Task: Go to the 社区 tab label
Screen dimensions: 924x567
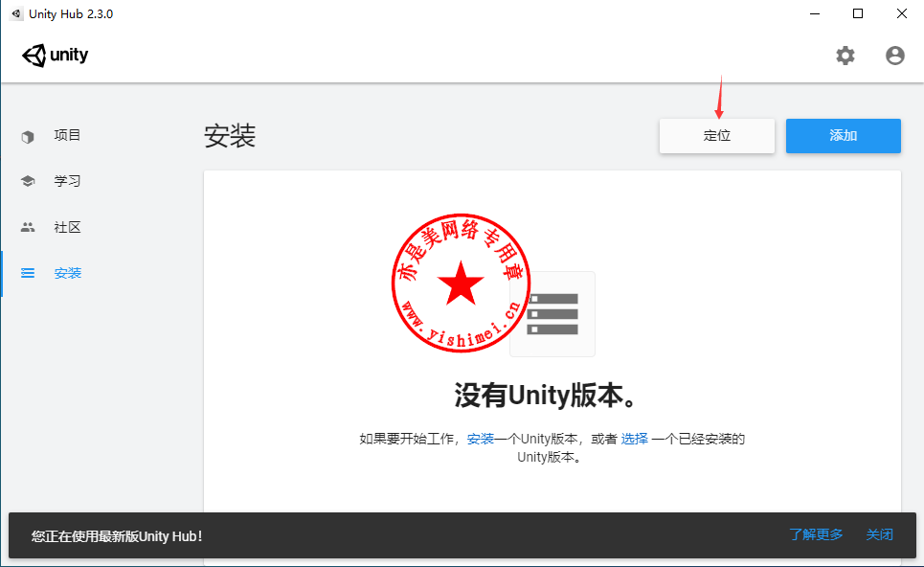Action: coord(67,227)
